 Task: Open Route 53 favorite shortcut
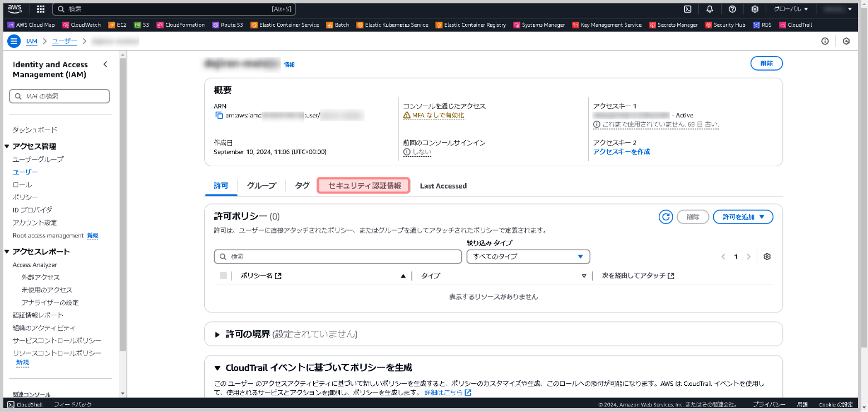coord(228,25)
